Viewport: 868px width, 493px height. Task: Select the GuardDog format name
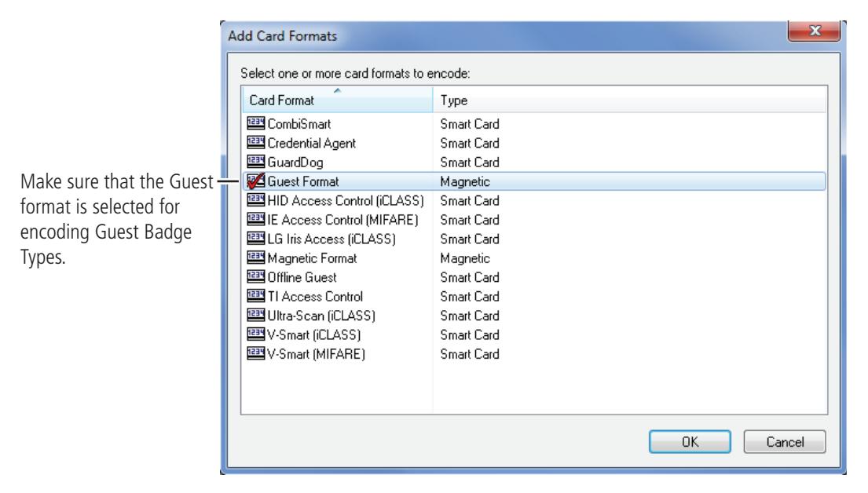pyautogui.click(x=295, y=163)
